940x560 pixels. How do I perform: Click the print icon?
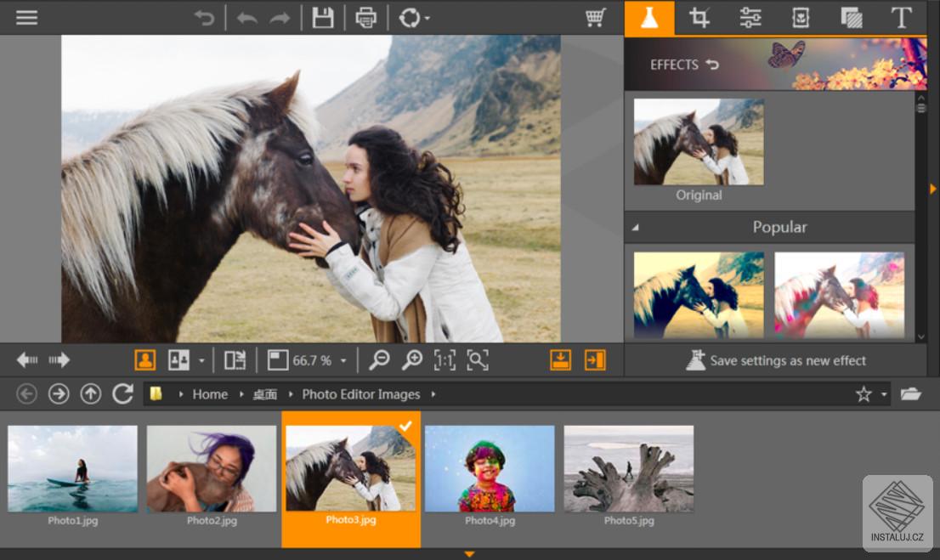(366, 17)
